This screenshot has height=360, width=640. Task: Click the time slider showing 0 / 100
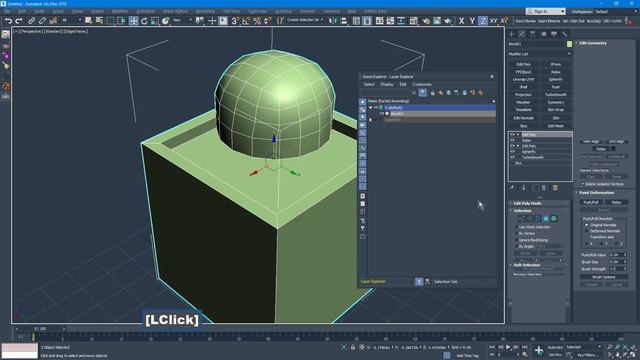click(40, 329)
